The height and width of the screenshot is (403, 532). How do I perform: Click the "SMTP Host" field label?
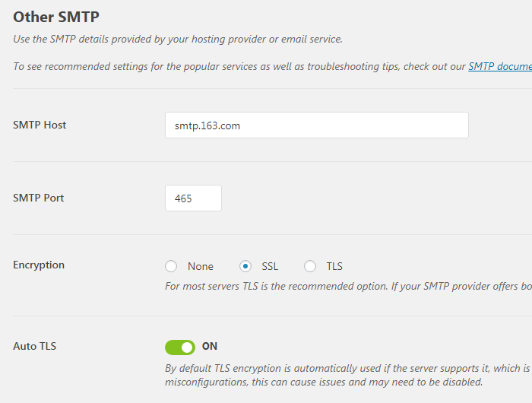40,125
